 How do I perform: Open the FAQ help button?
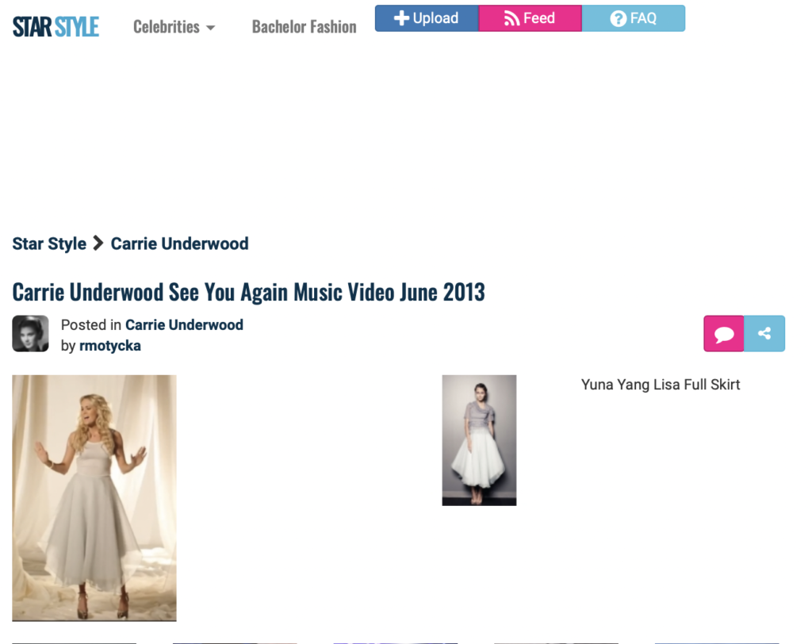(x=633, y=18)
